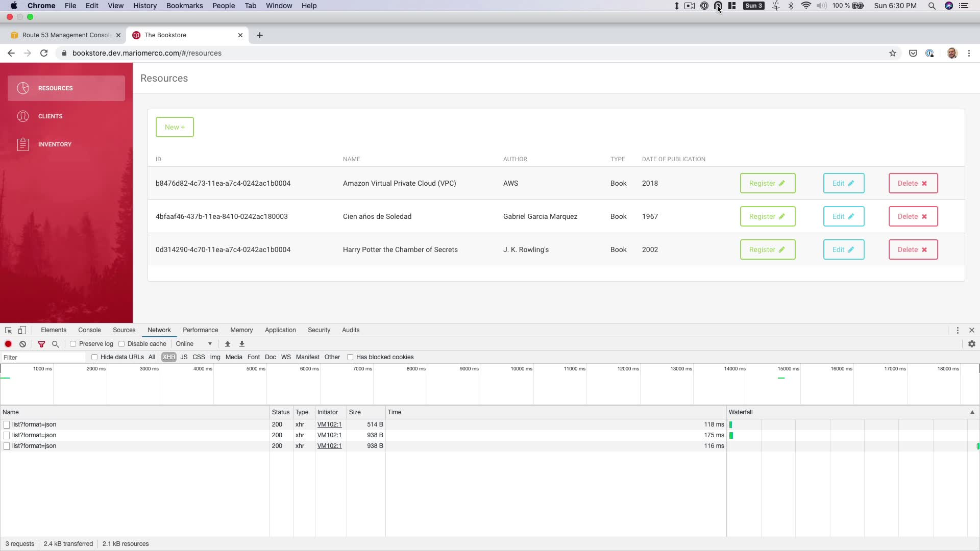Toggle the network filter funnel icon

(x=41, y=344)
